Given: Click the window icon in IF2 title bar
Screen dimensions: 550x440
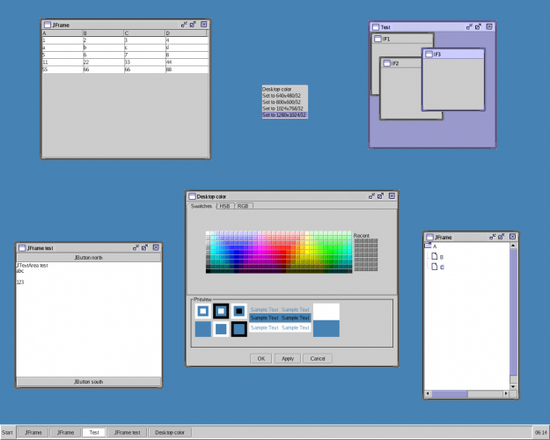Looking at the screenshot, I should click(x=387, y=63).
